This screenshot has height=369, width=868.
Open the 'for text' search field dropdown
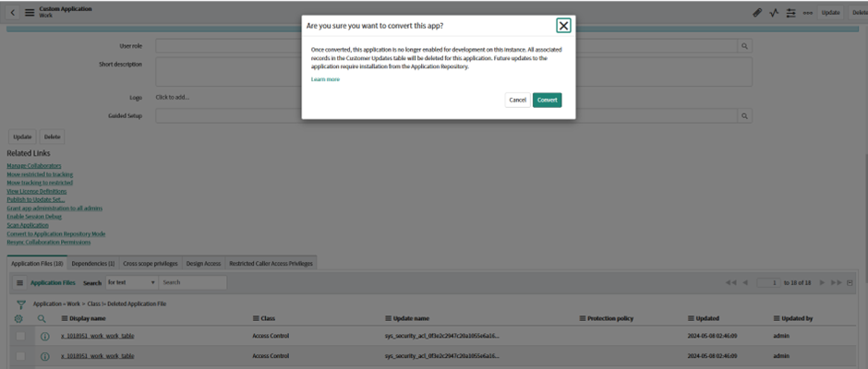130,282
